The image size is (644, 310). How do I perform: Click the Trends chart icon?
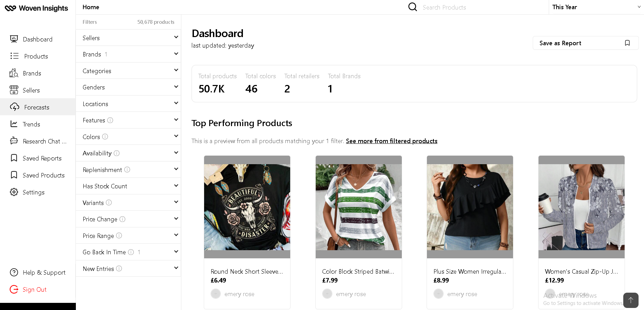point(14,124)
